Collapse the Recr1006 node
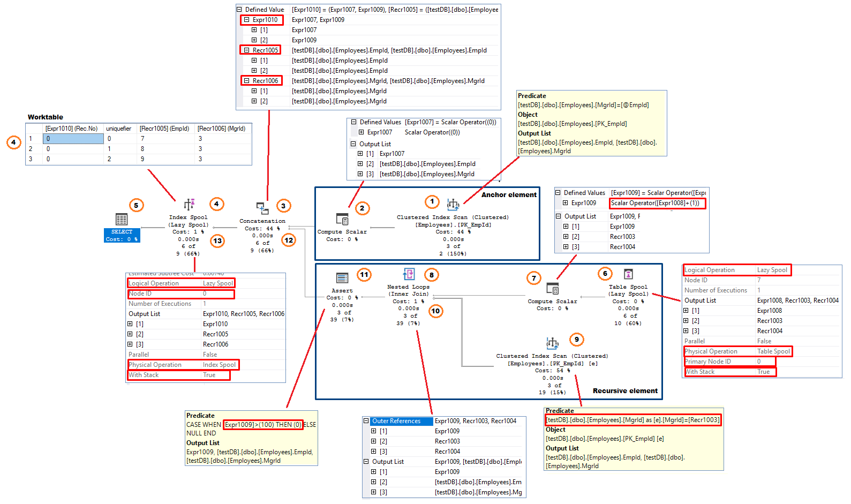 (x=247, y=81)
